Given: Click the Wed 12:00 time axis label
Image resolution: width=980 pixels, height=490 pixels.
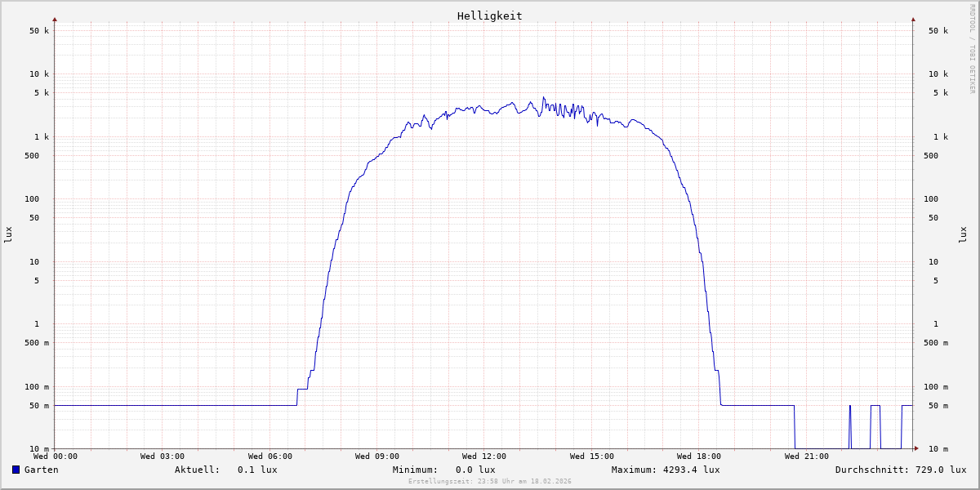Looking at the screenshot, I should (484, 457).
